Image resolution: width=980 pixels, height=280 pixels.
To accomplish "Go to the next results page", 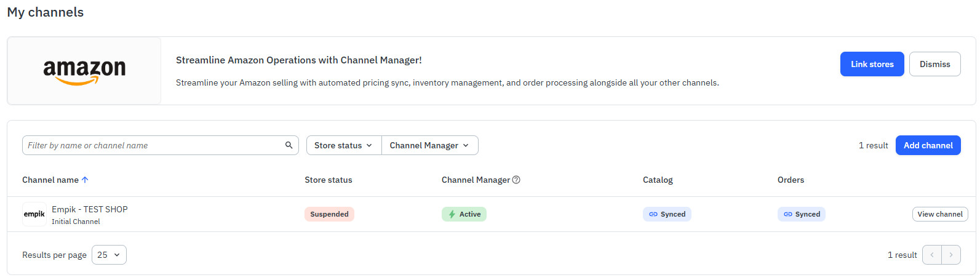I will coord(951,255).
